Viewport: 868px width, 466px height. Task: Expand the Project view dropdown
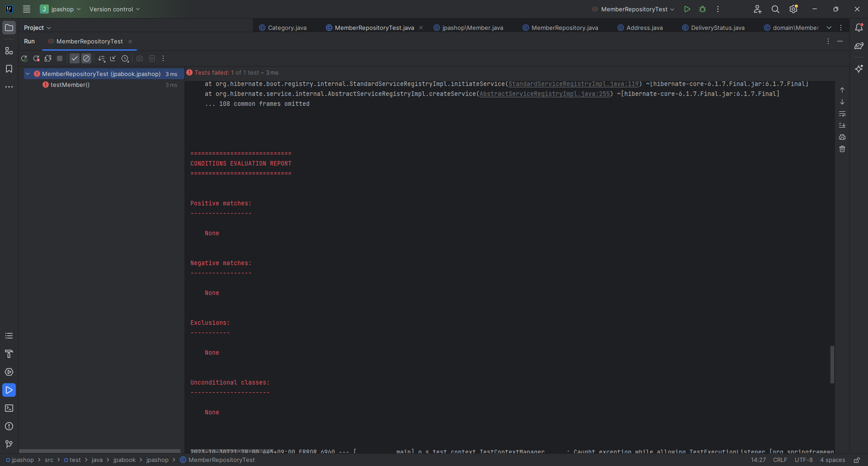click(38, 28)
